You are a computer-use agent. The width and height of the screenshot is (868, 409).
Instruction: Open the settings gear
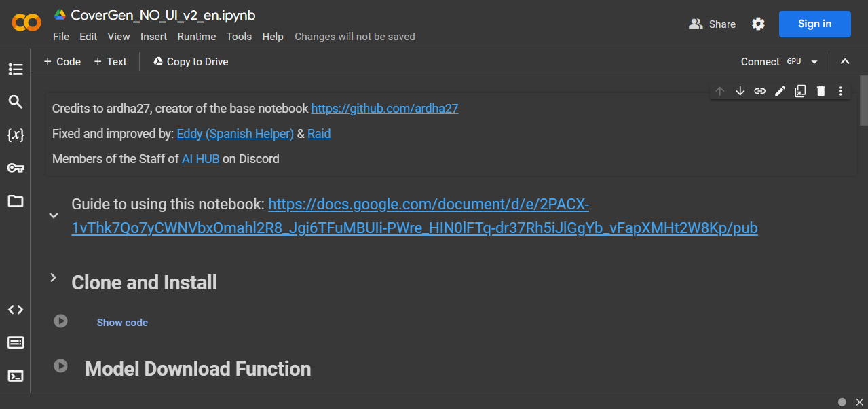pos(758,24)
